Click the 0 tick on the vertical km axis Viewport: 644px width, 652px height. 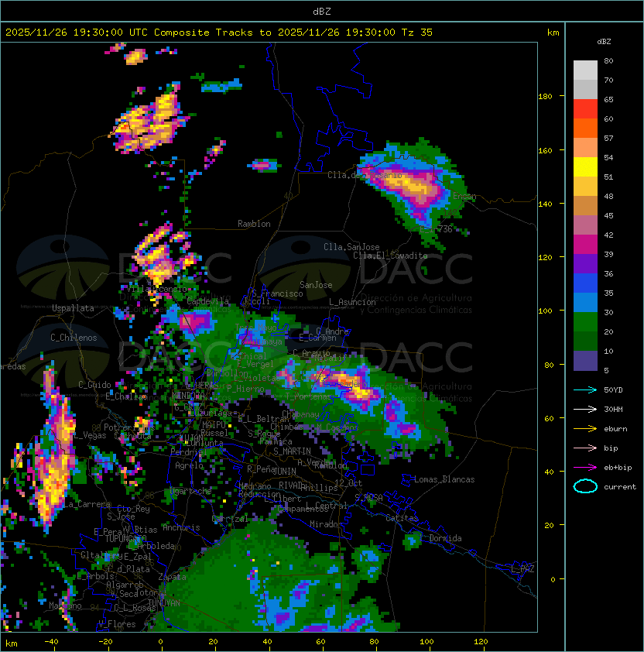pyautogui.click(x=553, y=579)
